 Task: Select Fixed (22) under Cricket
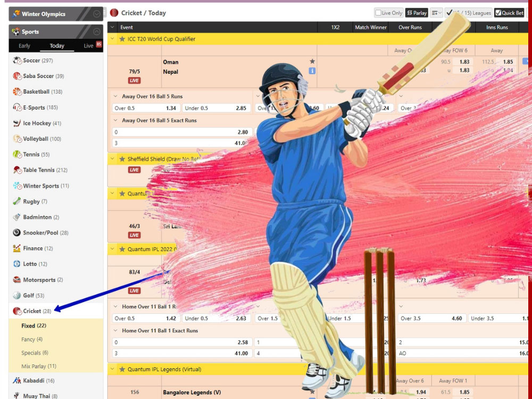[34, 326]
